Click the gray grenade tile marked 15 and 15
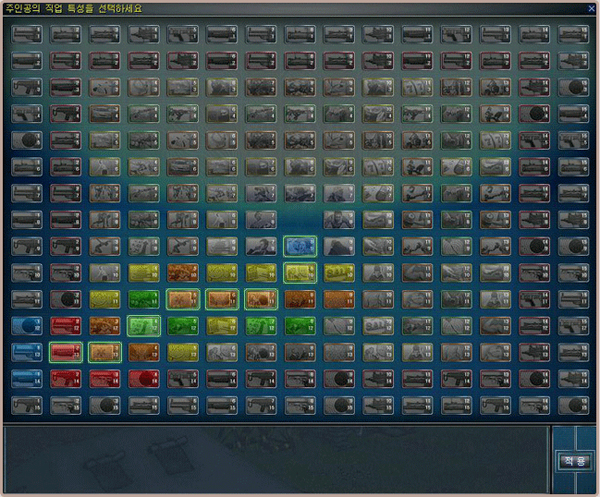 (573, 405)
